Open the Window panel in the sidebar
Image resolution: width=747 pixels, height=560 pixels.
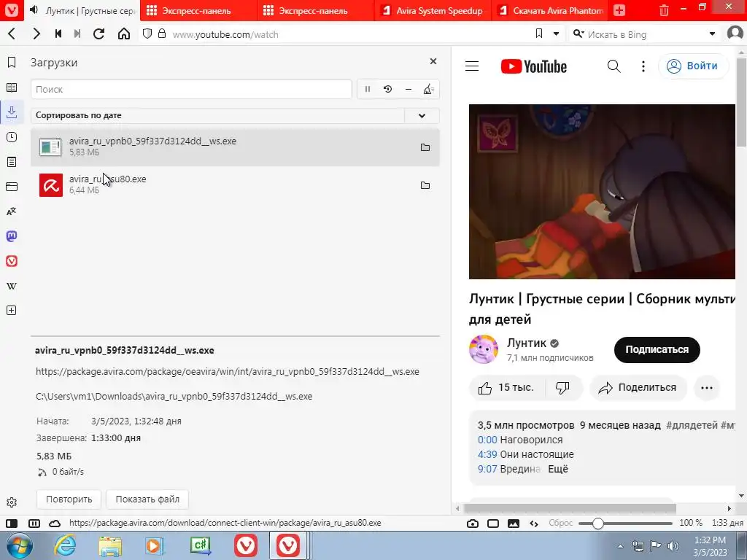pos(12,187)
